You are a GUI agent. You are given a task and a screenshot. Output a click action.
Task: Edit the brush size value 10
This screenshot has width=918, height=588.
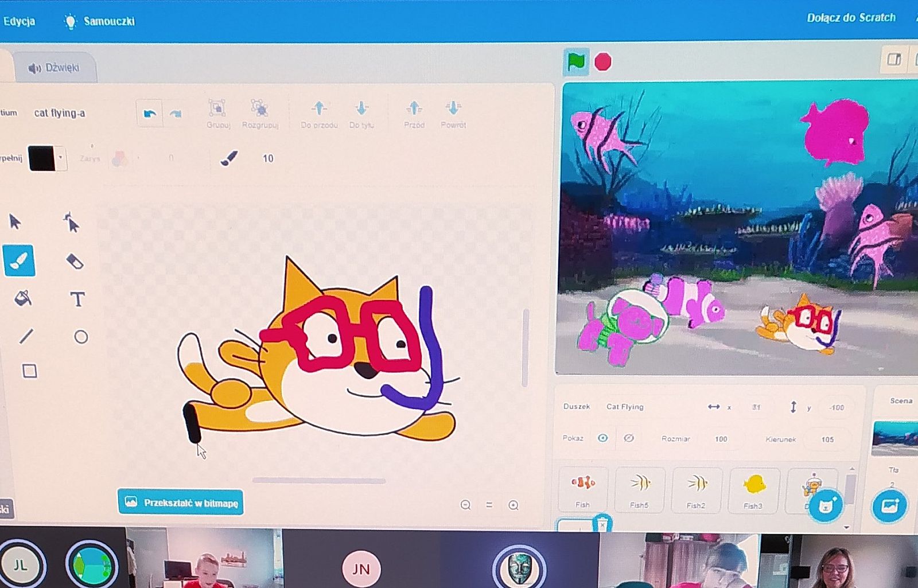(268, 158)
